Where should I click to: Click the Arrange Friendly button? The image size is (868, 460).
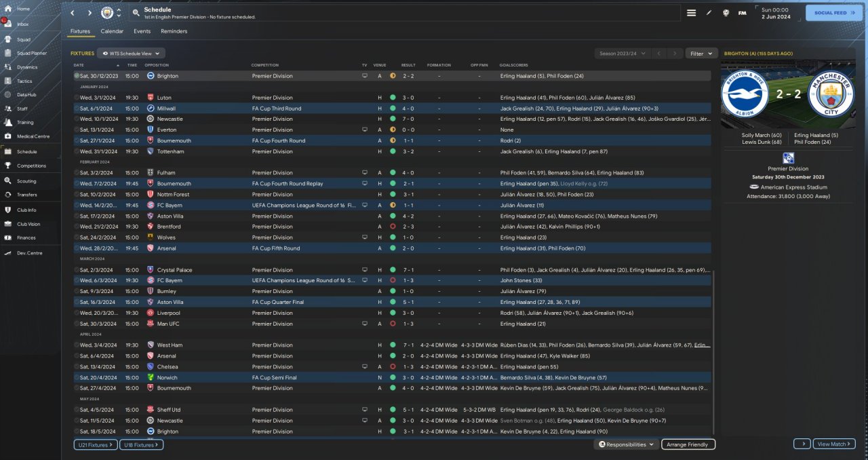[688, 444]
